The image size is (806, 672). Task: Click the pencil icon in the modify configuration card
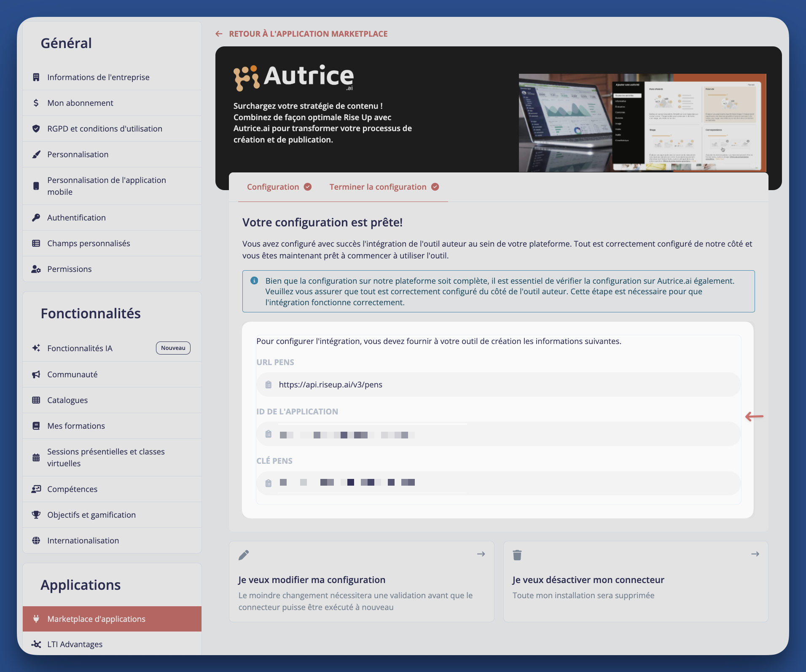244,555
